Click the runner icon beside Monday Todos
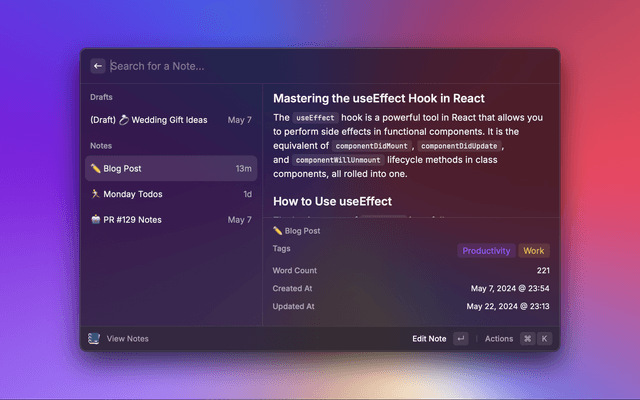This screenshot has width=640, height=400. point(95,194)
